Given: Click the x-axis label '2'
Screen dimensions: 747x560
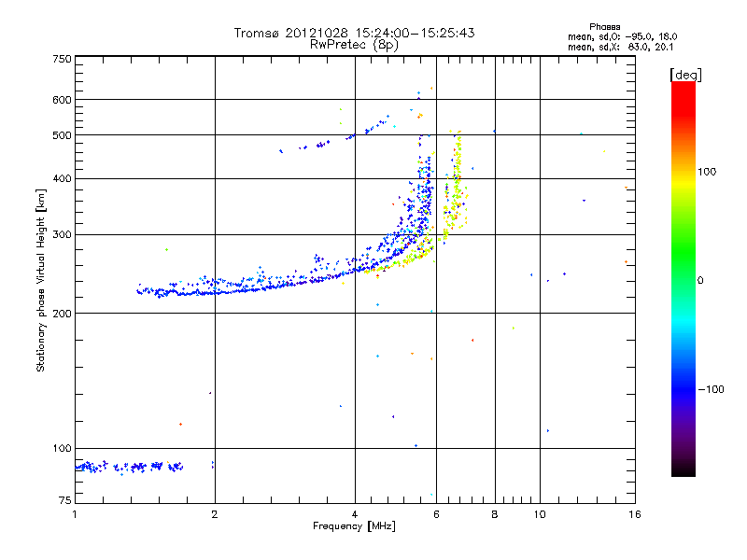Looking at the screenshot, I should click(215, 514).
